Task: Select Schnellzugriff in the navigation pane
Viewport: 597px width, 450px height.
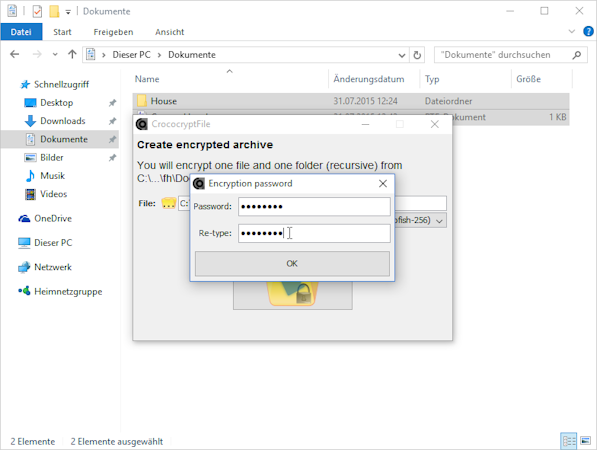Action: pos(61,84)
